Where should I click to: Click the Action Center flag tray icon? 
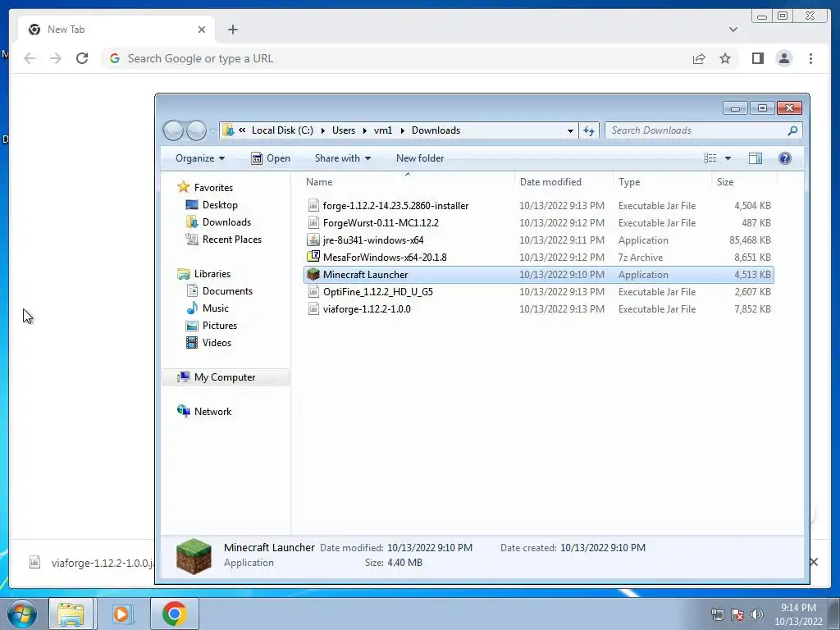tap(737, 614)
